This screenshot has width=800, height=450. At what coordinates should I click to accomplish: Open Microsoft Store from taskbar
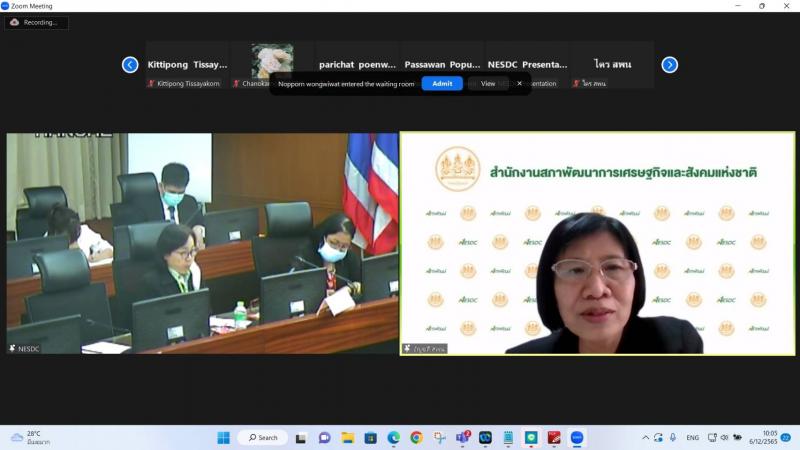(370, 438)
